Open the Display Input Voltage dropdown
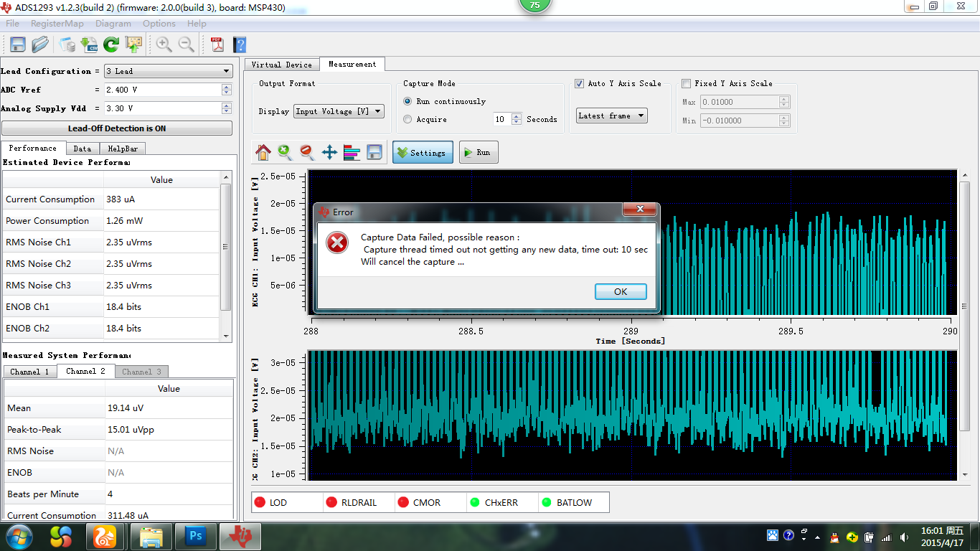The height and width of the screenshot is (551, 980). coord(339,111)
